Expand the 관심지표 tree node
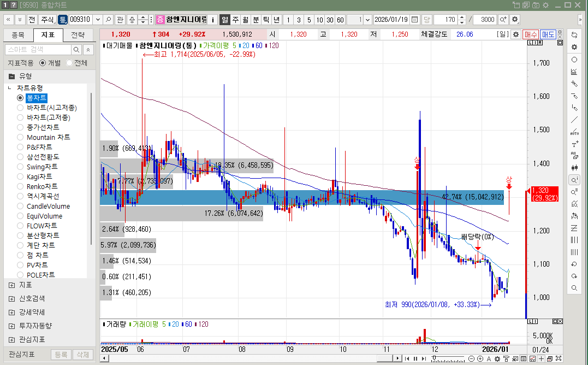 tap(11, 339)
